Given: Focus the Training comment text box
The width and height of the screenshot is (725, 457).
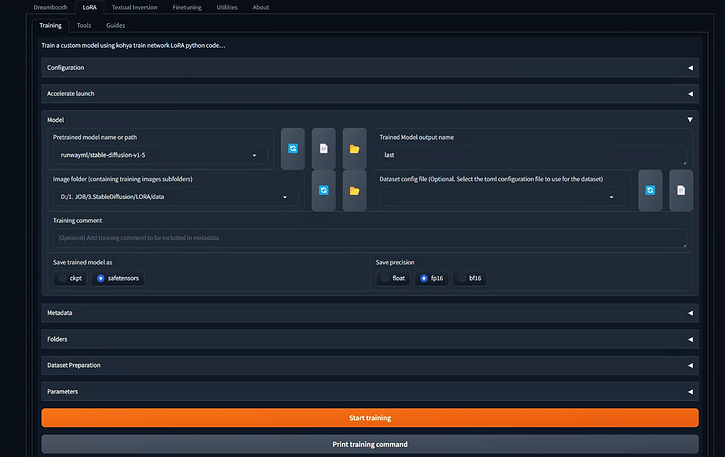Looking at the screenshot, I should 370,238.
